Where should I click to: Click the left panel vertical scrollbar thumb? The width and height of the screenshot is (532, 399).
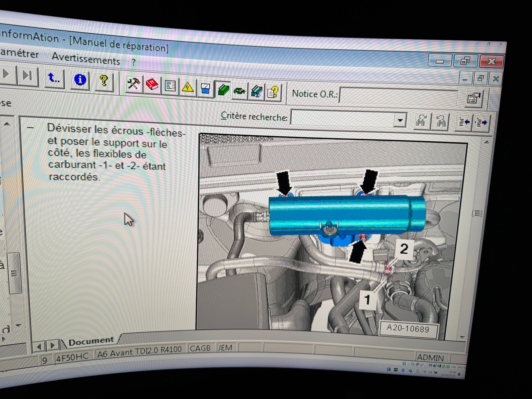pyautogui.click(x=15, y=273)
